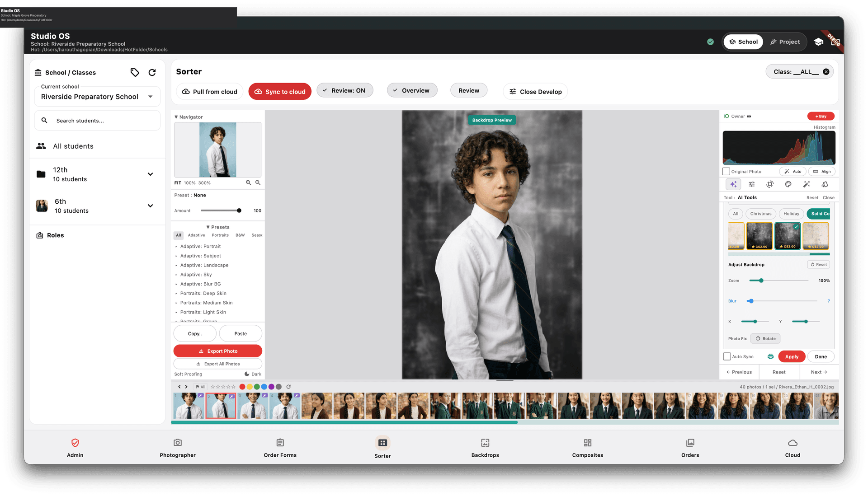Check the Original Photo checkbox
The height and width of the screenshot is (496, 868).
[x=726, y=171]
